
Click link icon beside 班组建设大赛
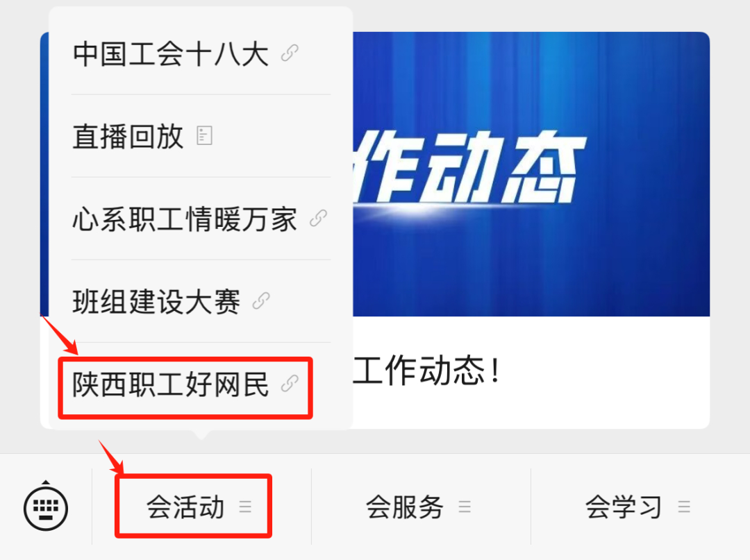(260, 301)
